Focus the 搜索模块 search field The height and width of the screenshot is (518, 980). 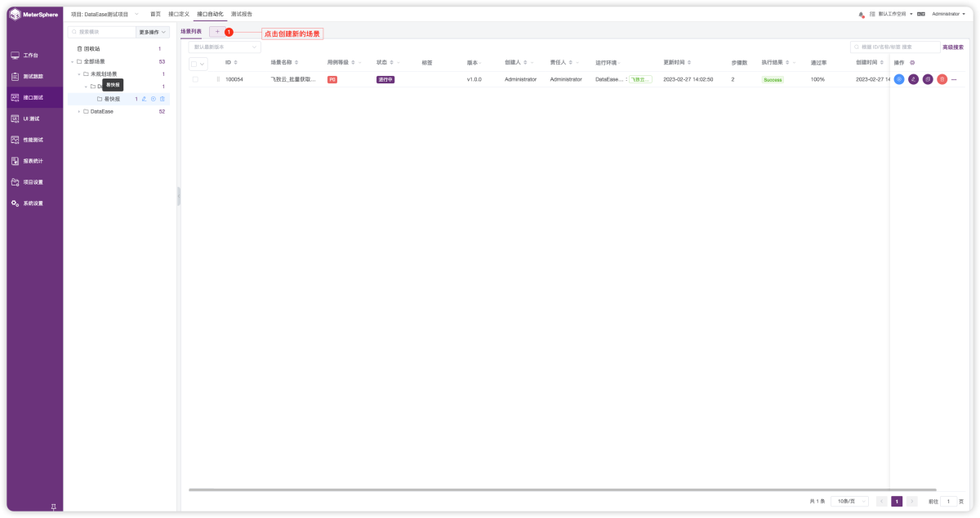pos(102,32)
